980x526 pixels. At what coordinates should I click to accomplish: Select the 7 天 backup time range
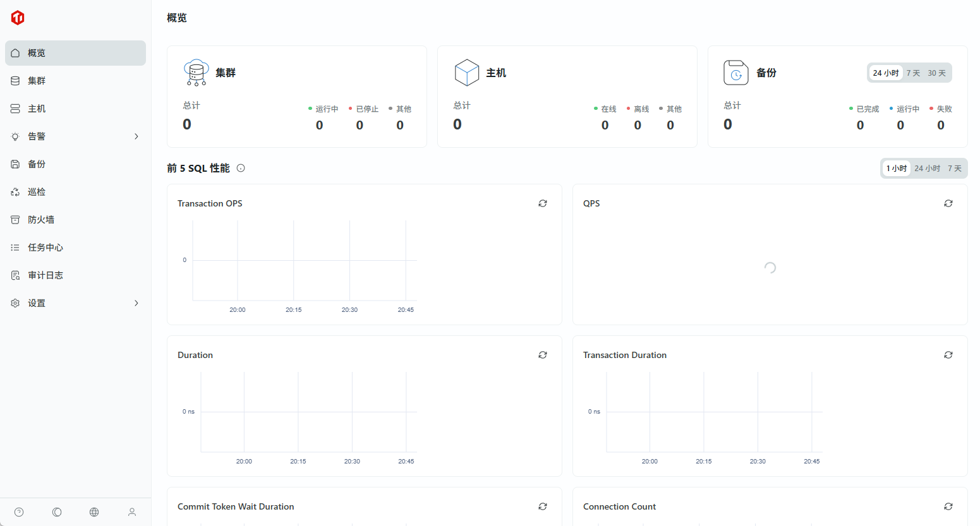coord(913,73)
